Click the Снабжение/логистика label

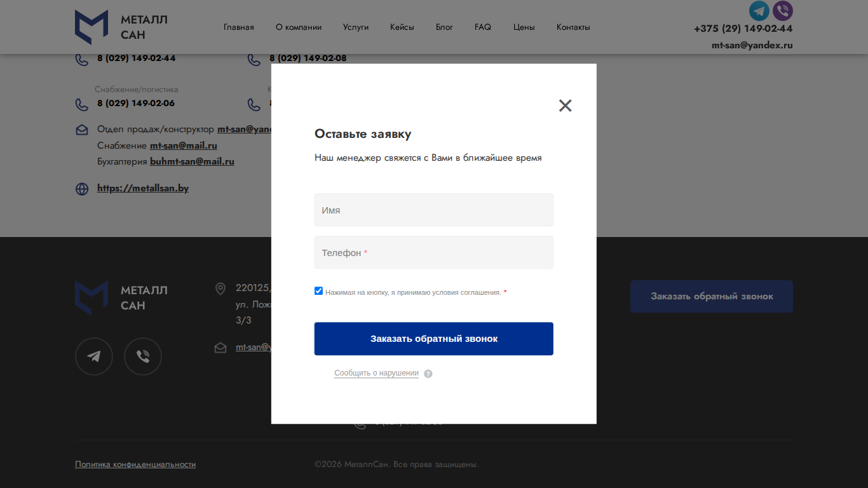(x=137, y=90)
